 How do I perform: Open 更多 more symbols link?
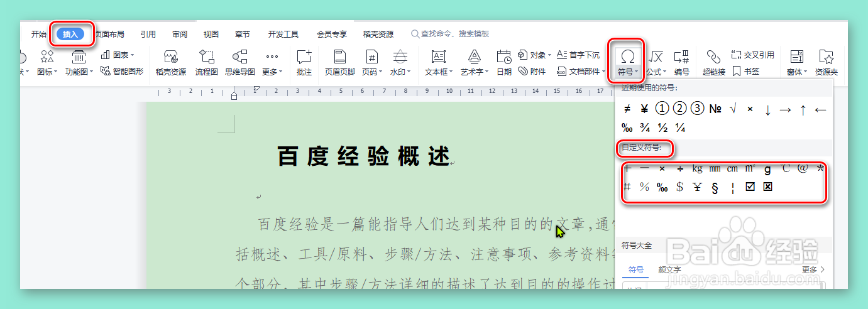[813, 270]
